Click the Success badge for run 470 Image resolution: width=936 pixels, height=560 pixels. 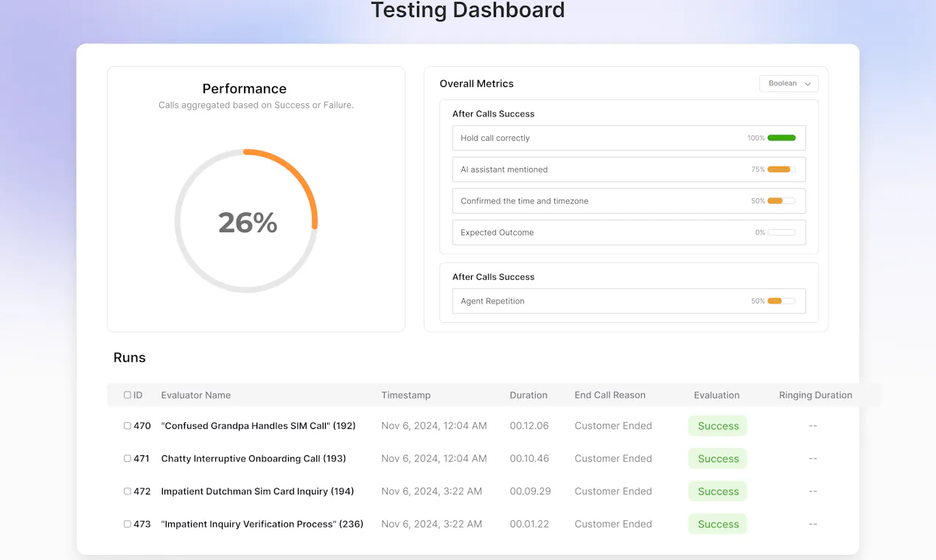pyautogui.click(x=718, y=426)
